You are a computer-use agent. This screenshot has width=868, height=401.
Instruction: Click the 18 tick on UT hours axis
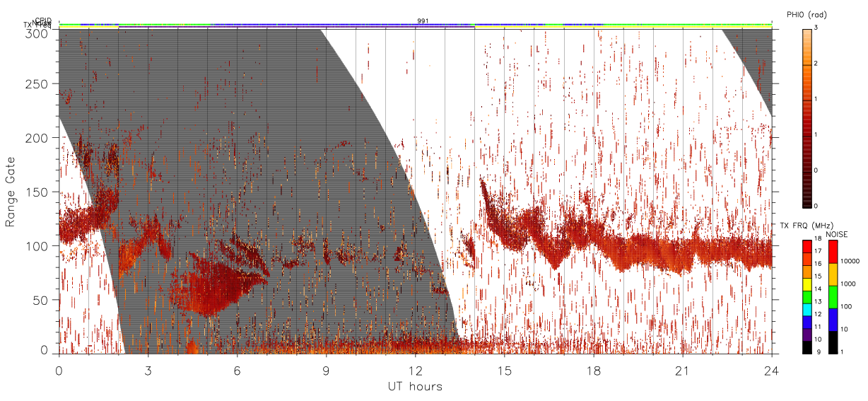pyautogui.click(x=594, y=371)
